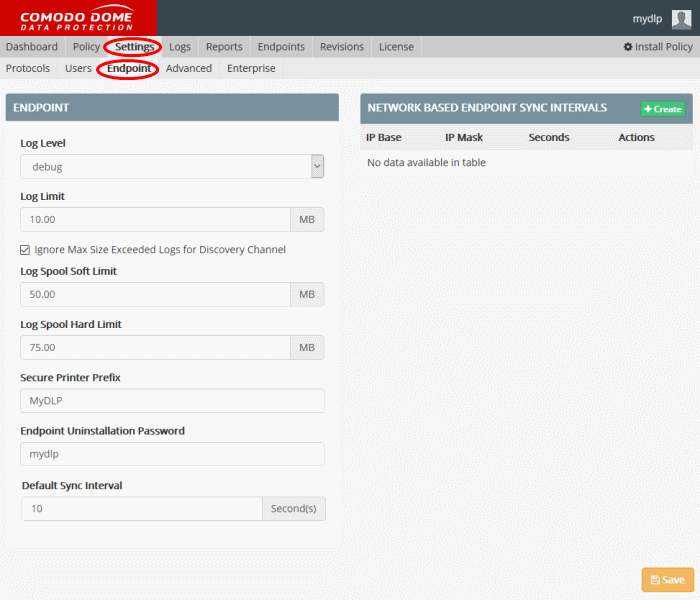Click the ENDPOINT panel header

click(x=172, y=108)
